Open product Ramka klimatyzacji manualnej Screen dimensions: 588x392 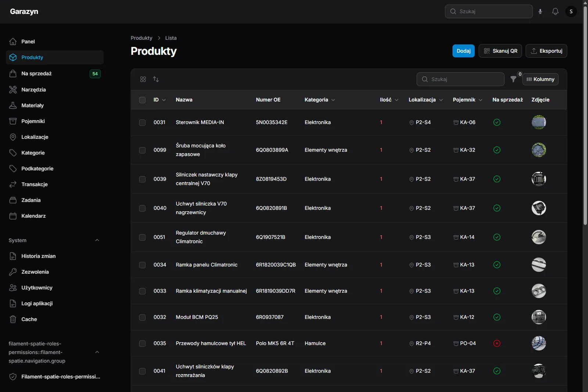pyautogui.click(x=211, y=291)
